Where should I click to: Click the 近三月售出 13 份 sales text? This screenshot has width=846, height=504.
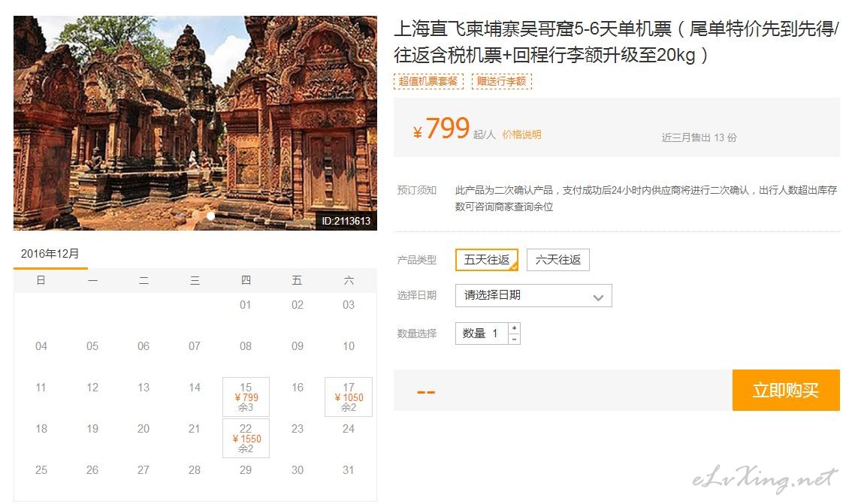[699, 137]
